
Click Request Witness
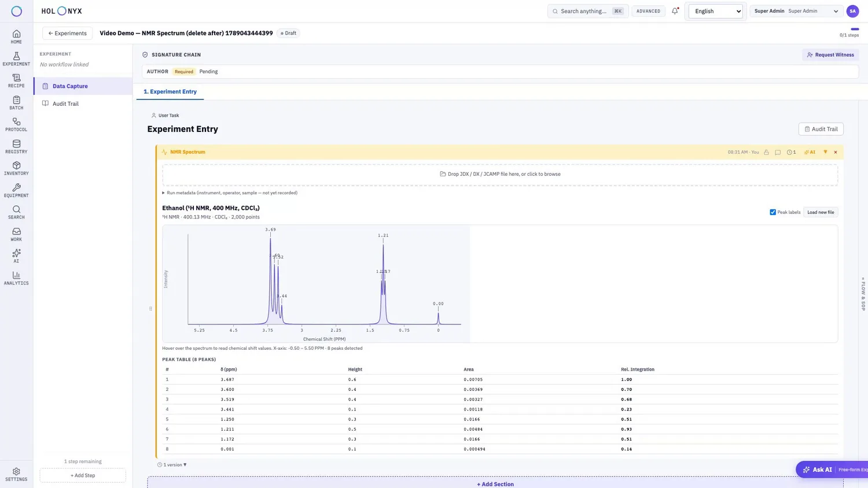[830, 55]
